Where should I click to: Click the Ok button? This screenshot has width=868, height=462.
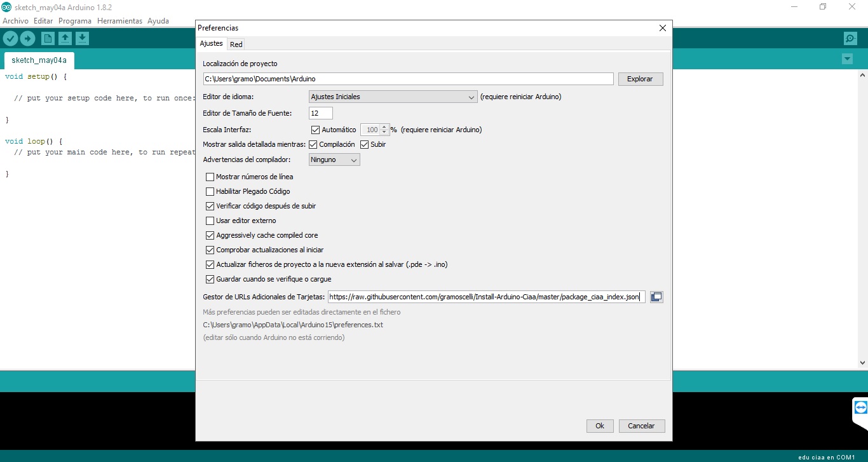pos(599,426)
